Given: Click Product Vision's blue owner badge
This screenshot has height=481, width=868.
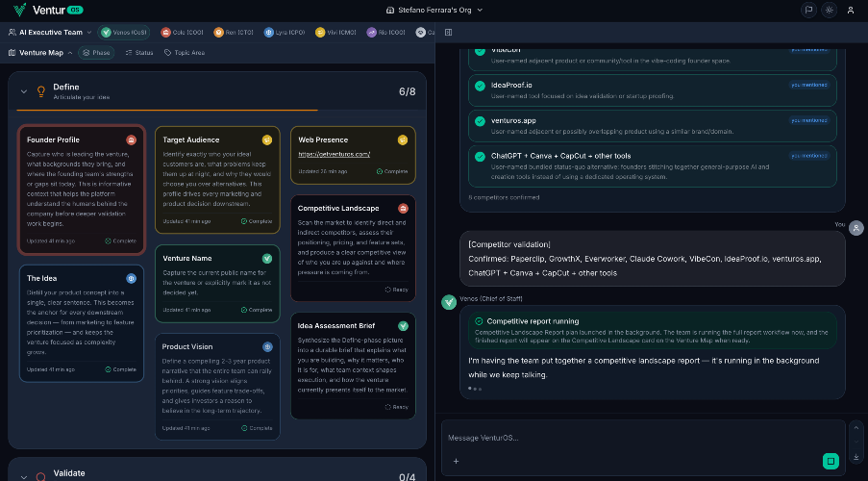Looking at the screenshot, I should (267, 347).
